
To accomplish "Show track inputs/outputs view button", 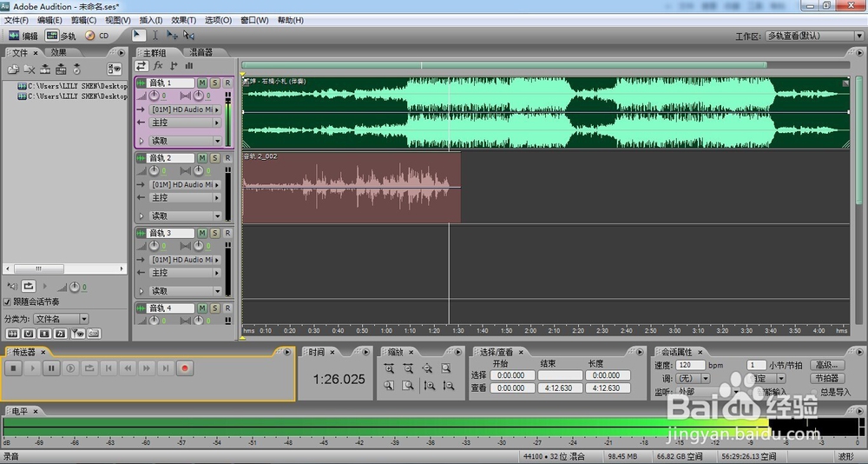I will (x=141, y=66).
